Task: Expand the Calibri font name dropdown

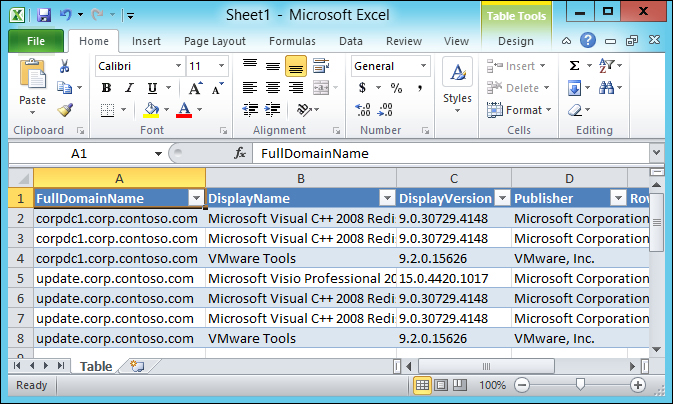Action: point(178,66)
